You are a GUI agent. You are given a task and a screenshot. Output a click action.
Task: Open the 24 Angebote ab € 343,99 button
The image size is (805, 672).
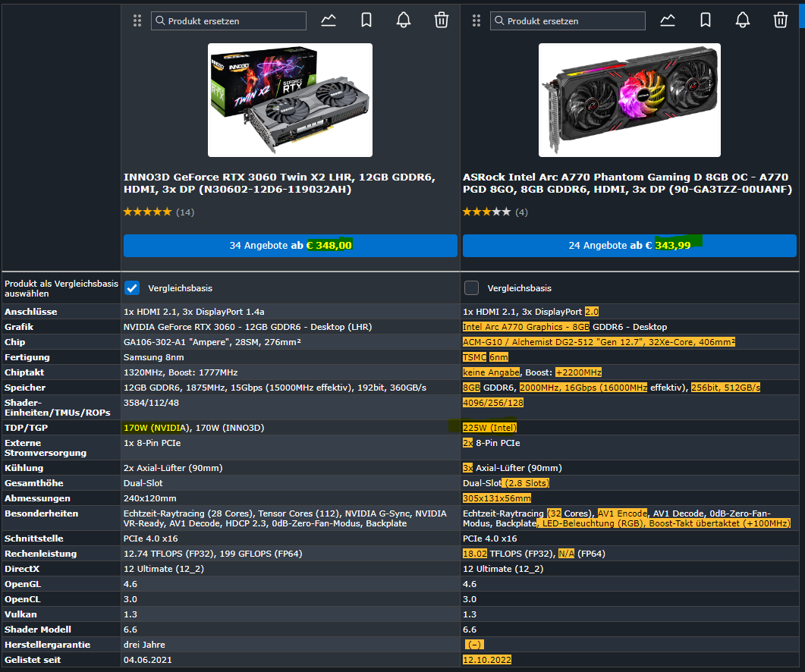pyautogui.click(x=630, y=246)
